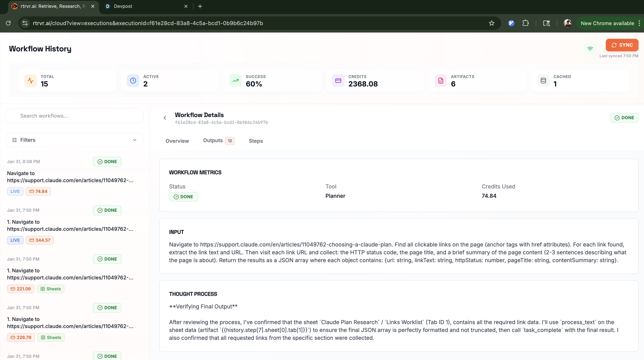Screen dimensions: 644x360
Task: Click the Sheets badge on 221.06 workflow
Action: [51, 289]
